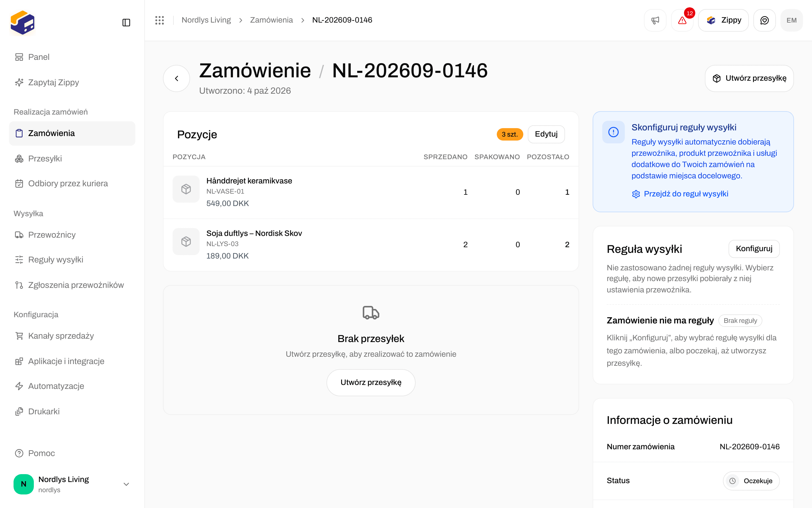This screenshot has height=508, width=812.
Task: Open Przewoźnicy in the sidebar
Action: (72, 235)
